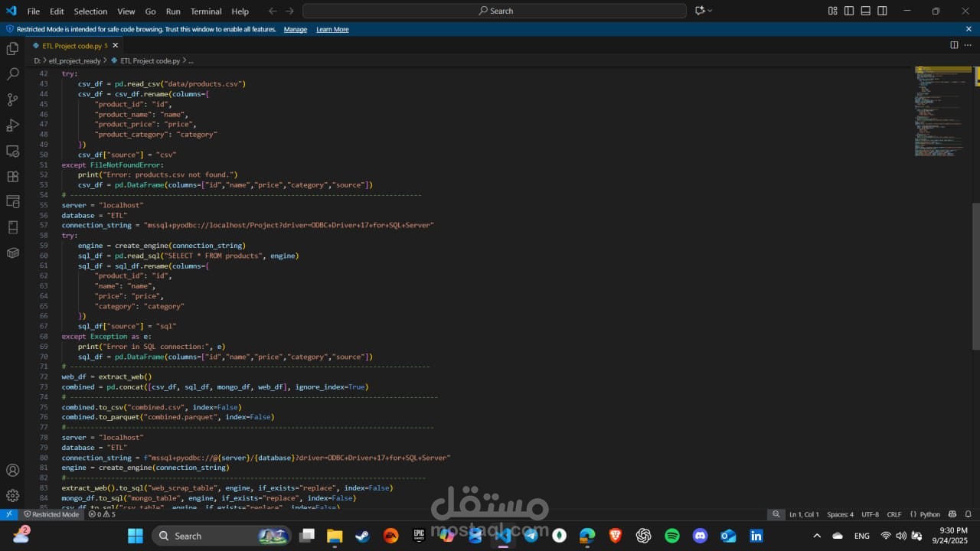This screenshot has height=551, width=980.
Task: Open Spotify from the taskbar
Action: (671, 536)
